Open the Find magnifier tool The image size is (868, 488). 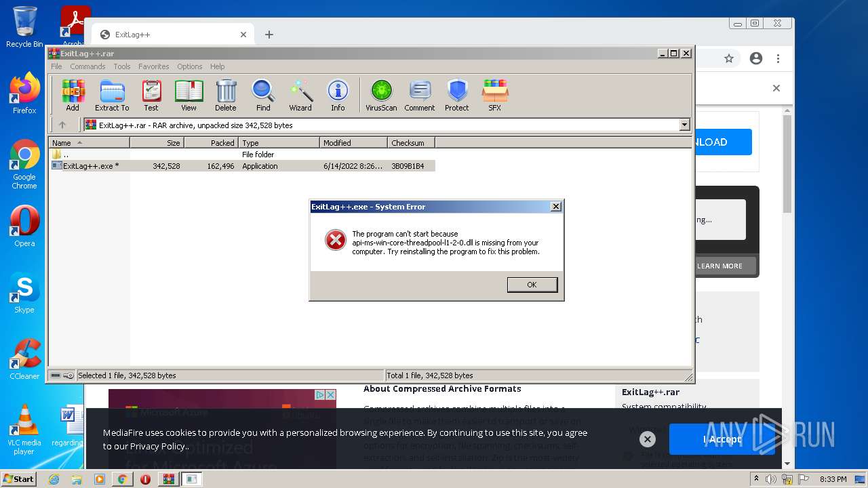[x=263, y=95]
